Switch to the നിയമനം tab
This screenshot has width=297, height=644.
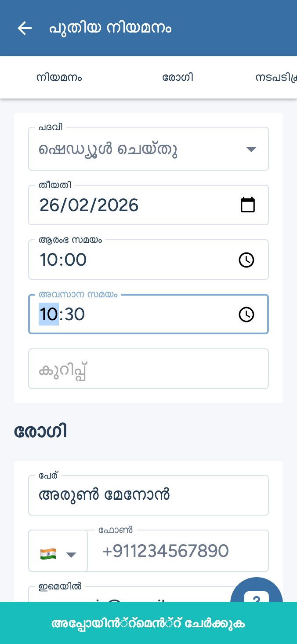tap(59, 78)
